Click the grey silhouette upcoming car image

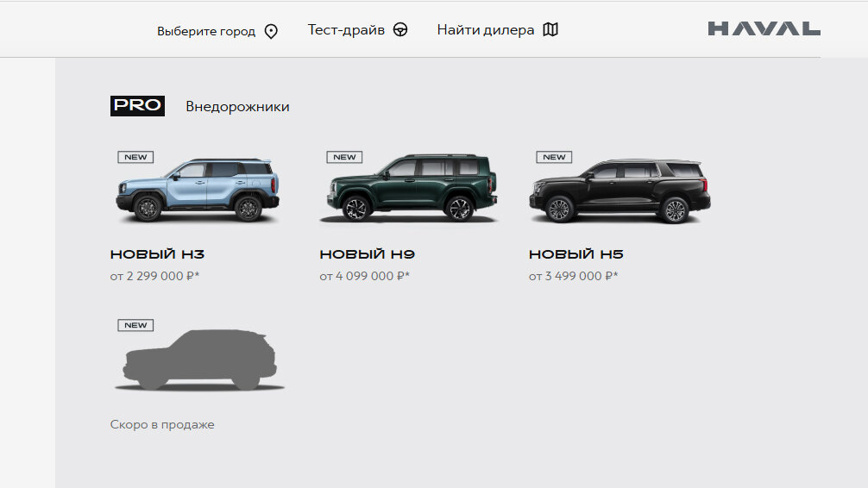click(x=199, y=360)
